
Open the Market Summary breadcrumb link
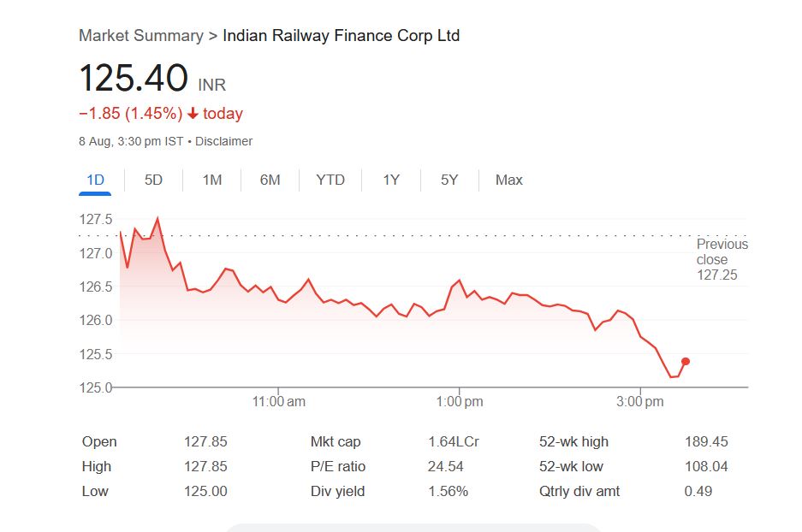[140, 35]
